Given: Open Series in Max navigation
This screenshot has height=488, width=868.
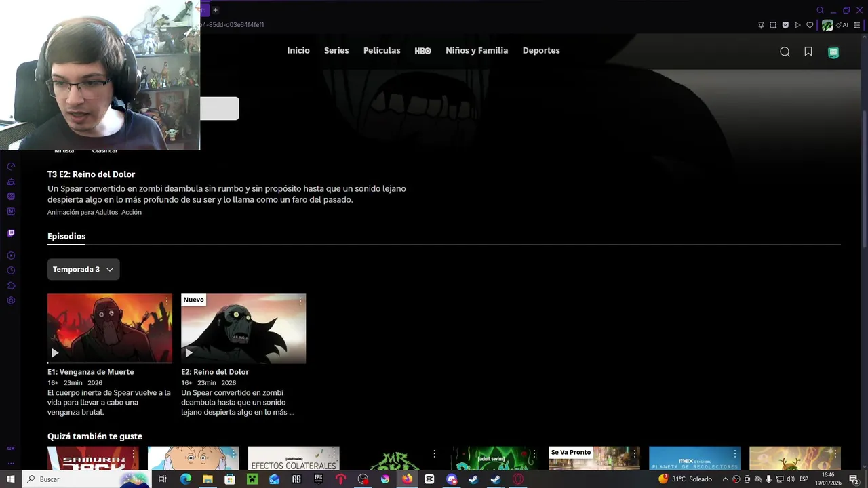Looking at the screenshot, I should point(336,51).
